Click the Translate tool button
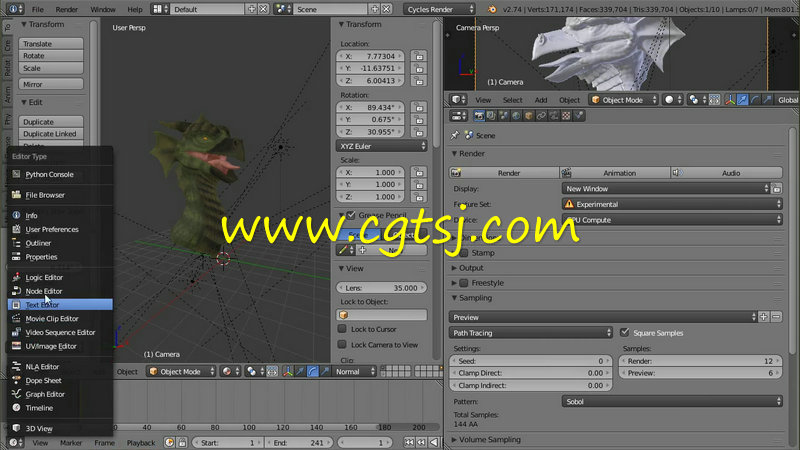This screenshot has height=450, width=800. tap(51, 44)
